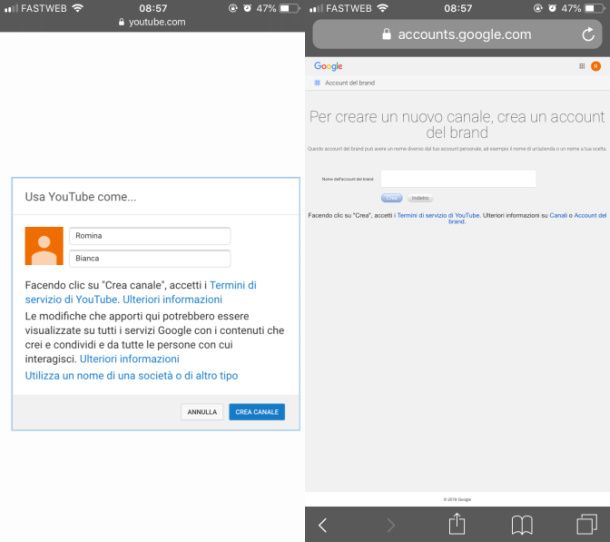The height and width of the screenshot is (542, 610).
Task: Open the Safari tabs overview icon
Action: point(587,524)
